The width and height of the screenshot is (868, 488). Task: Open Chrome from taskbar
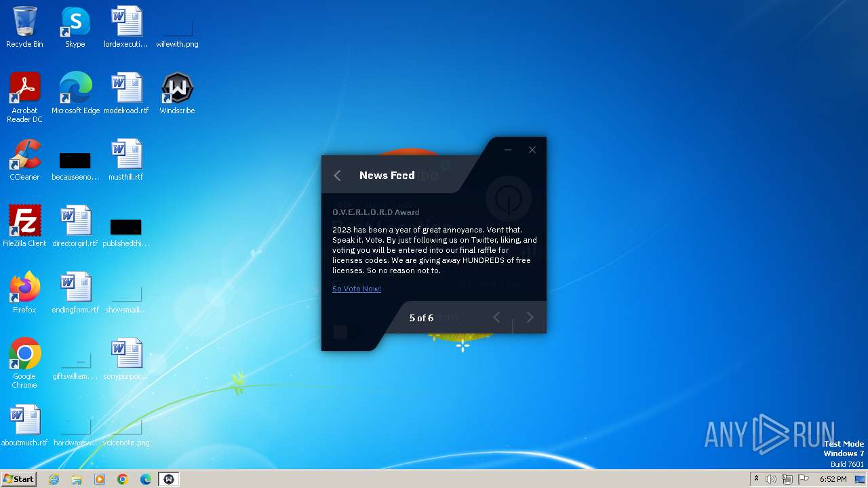click(123, 479)
